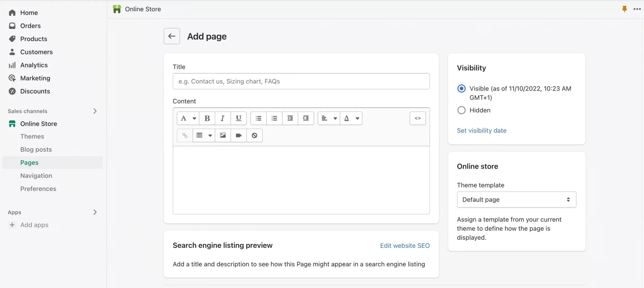Go back using the arrow button
Viewport: 644px width, 288px height.
click(x=172, y=36)
